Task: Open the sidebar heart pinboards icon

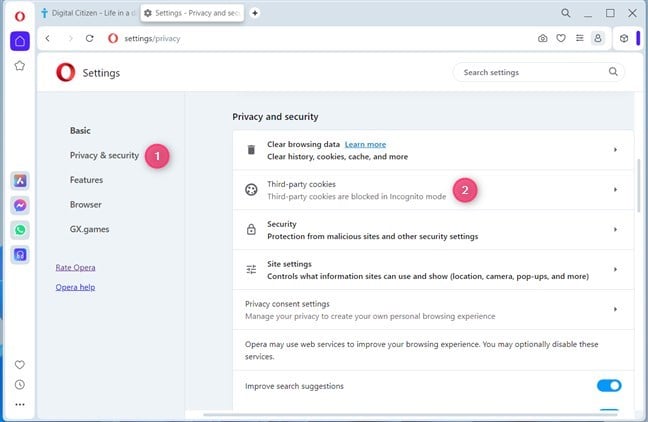Action: click(x=19, y=365)
